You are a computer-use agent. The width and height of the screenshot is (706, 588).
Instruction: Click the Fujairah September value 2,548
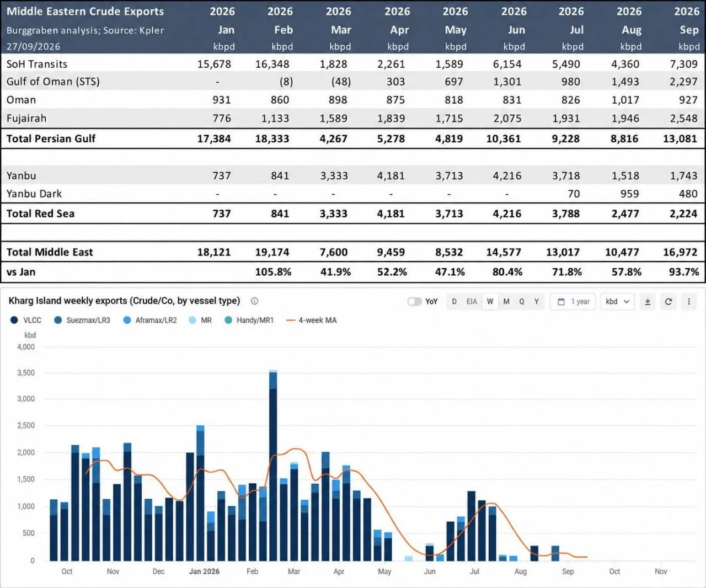click(683, 118)
